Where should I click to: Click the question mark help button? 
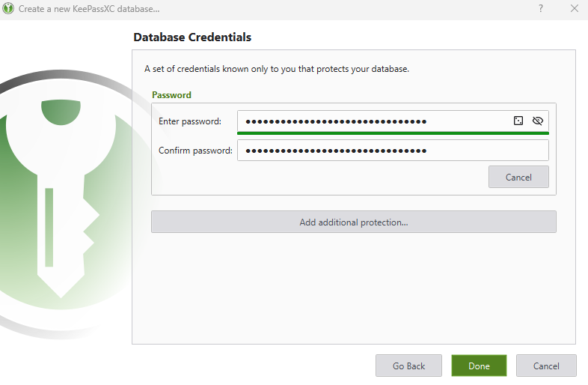tap(540, 9)
